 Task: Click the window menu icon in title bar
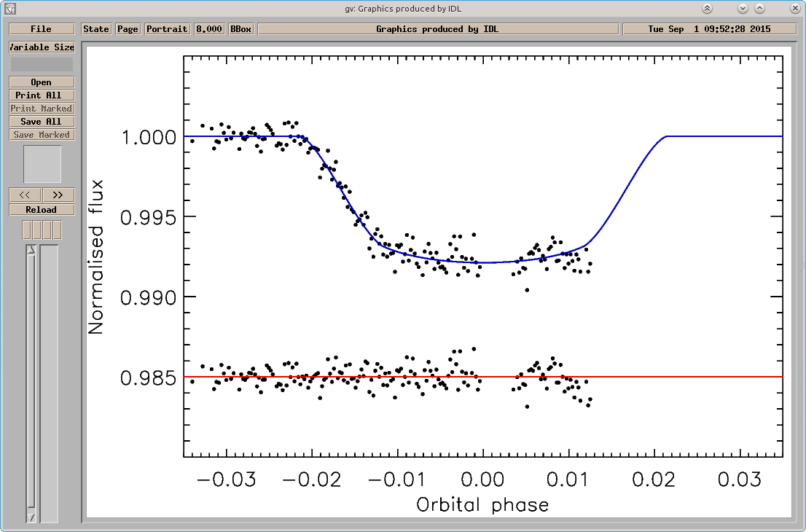click(x=9, y=8)
